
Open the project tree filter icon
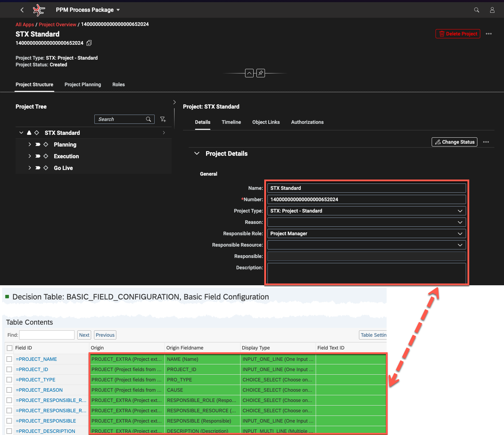(163, 119)
